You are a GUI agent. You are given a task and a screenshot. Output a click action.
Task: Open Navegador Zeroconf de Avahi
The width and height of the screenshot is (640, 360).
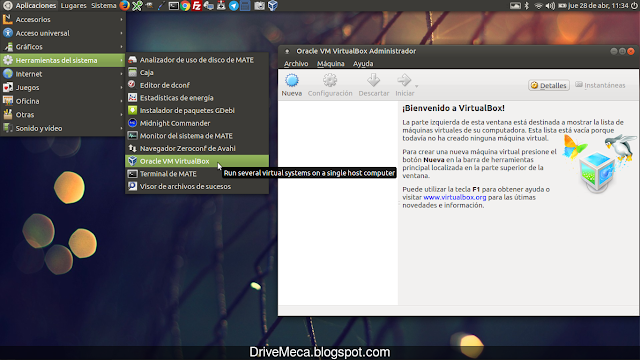pyautogui.click(x=197, y=148)
